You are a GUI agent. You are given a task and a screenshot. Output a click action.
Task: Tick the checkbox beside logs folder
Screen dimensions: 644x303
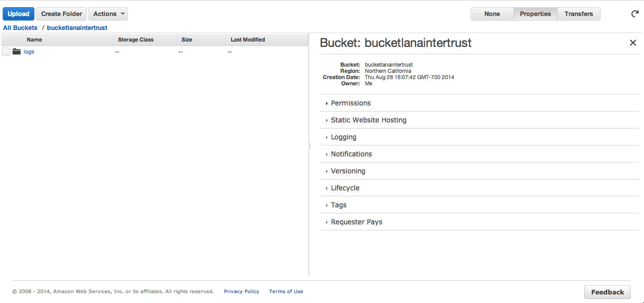coord(6,52)
